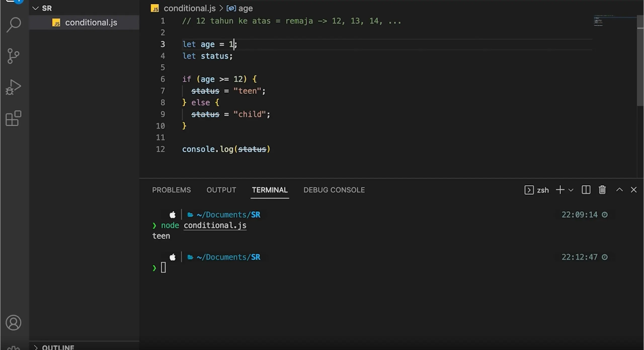Click the age symbol in the breadcrumb

point(245,8)
